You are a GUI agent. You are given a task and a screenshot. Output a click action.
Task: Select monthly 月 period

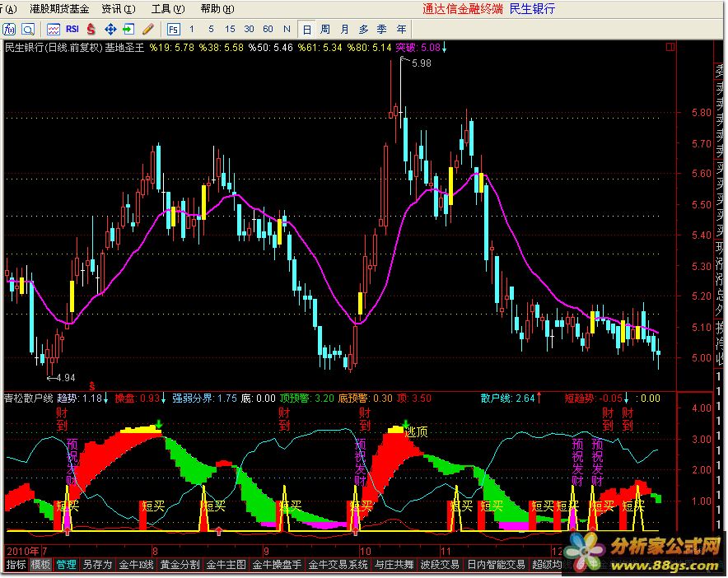point(344,30)
